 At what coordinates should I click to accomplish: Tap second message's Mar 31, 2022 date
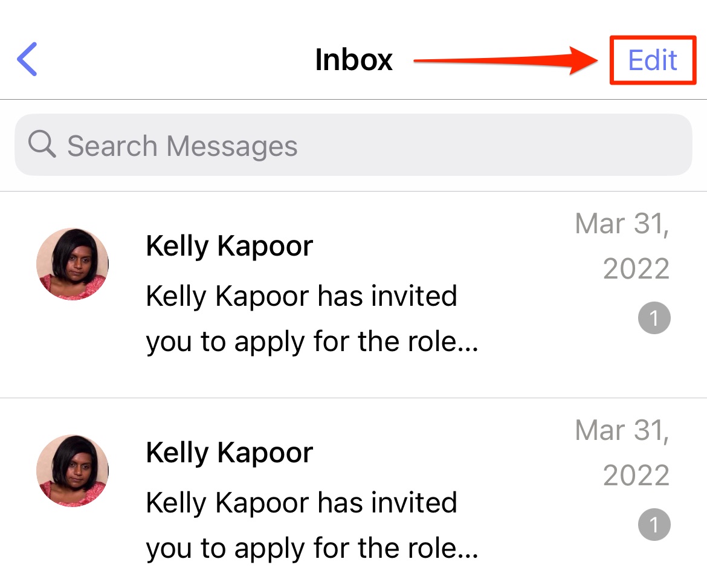(x=622, y=453)
